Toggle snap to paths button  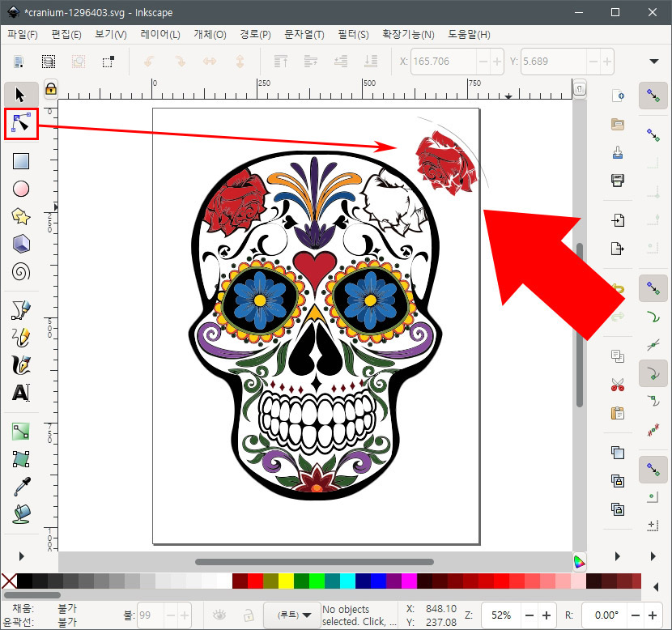tap(653, 317)
